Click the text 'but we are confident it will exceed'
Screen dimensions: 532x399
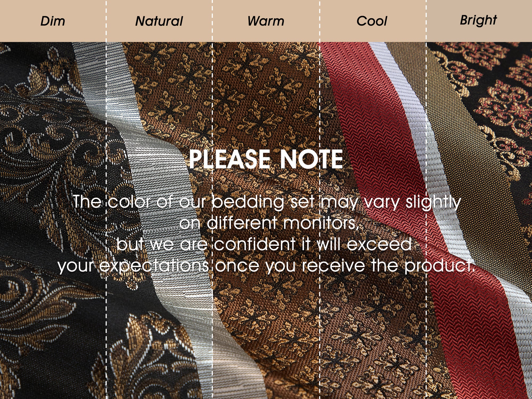[264, 244]
